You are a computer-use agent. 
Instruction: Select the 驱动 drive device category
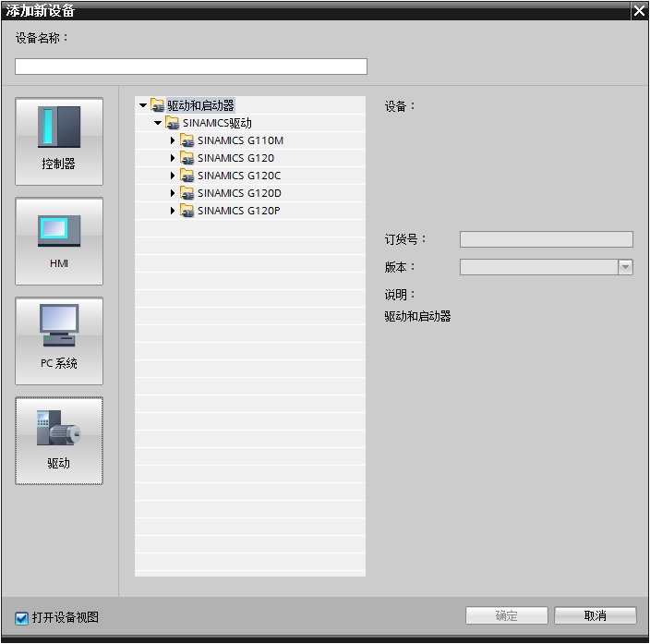[59, 441]
